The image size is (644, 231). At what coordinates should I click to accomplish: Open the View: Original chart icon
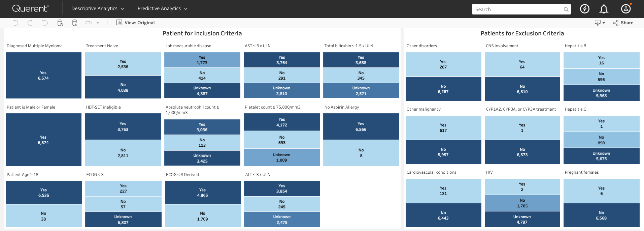tap(119, 23)
